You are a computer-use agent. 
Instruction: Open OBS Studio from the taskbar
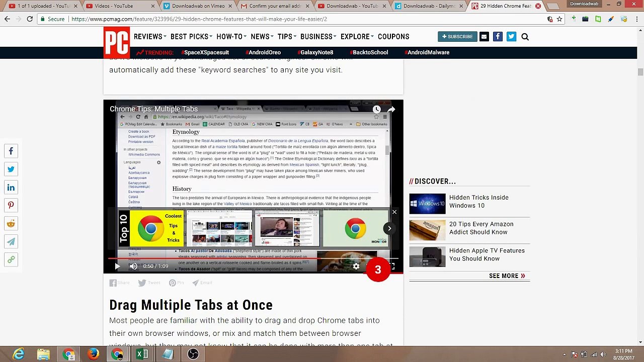pos(193,354)
